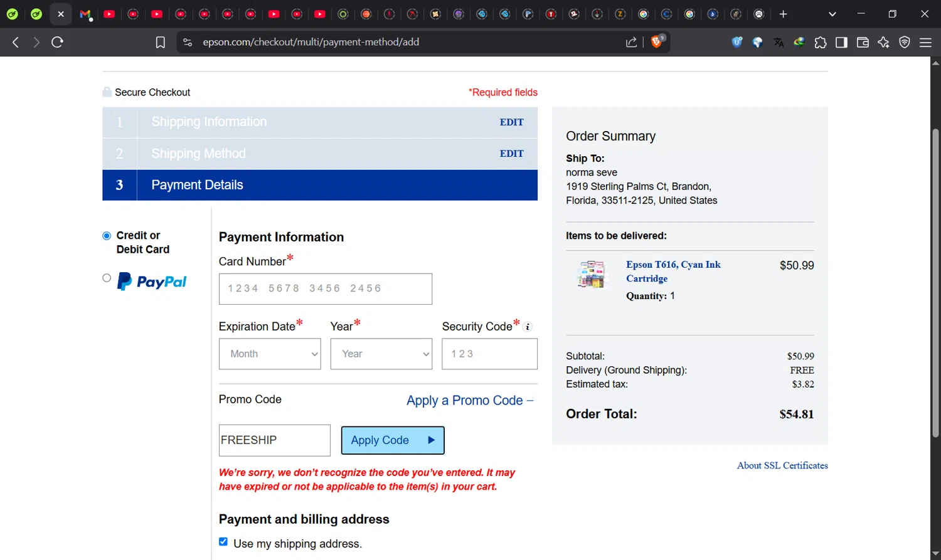Click the padlock icon next to Secure Checkout

coord(107,92)
